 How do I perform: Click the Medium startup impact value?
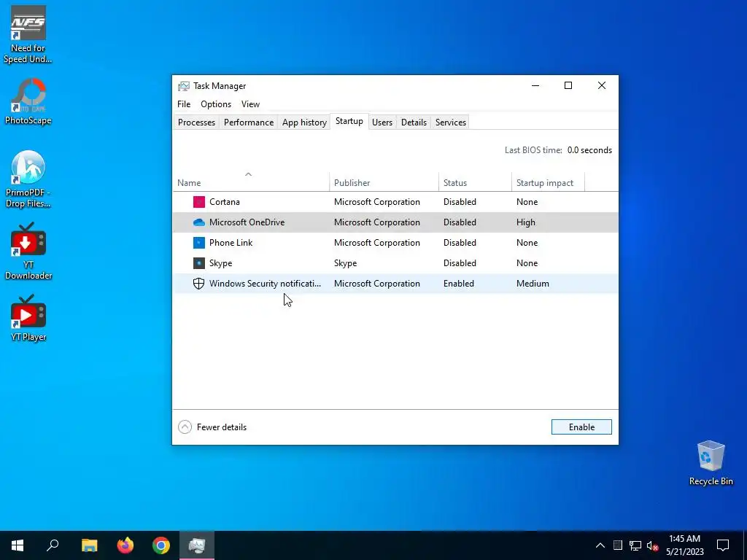coord(533,284)
